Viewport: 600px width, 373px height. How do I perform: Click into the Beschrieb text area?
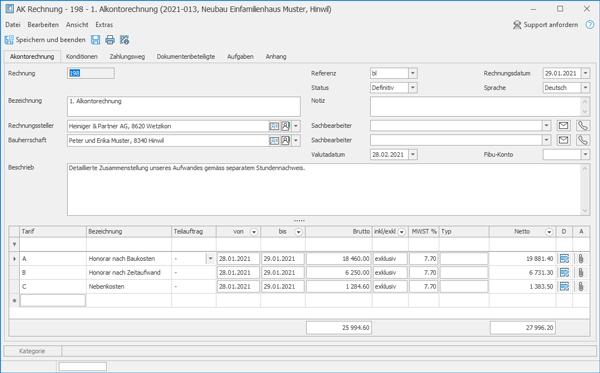point(324,189)
